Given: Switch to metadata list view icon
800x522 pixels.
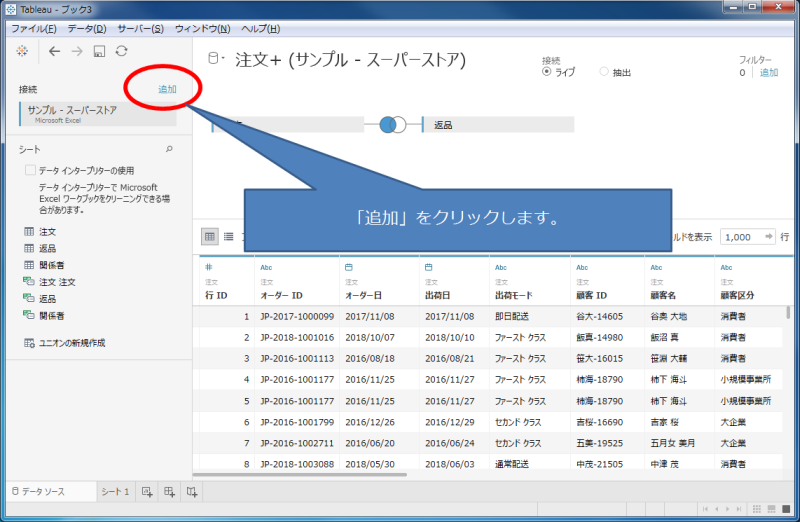Looking at the screenshot, I should point(229,237).
